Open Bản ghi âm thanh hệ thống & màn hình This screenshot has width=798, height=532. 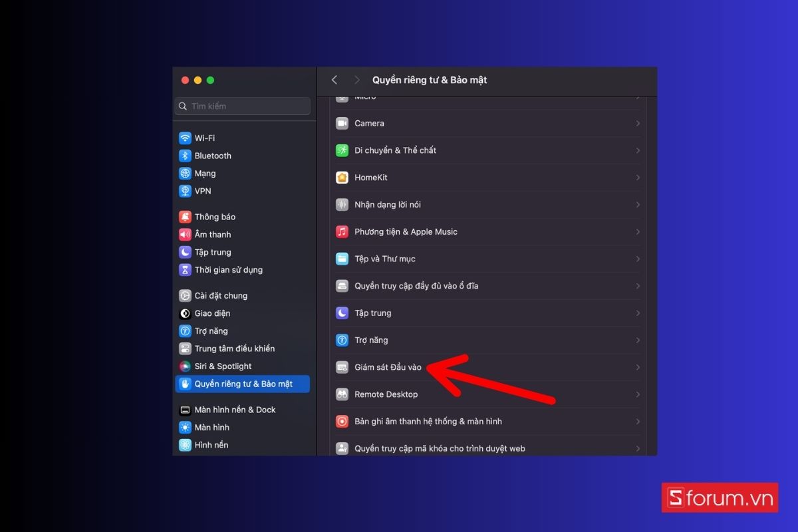point(428,422)
